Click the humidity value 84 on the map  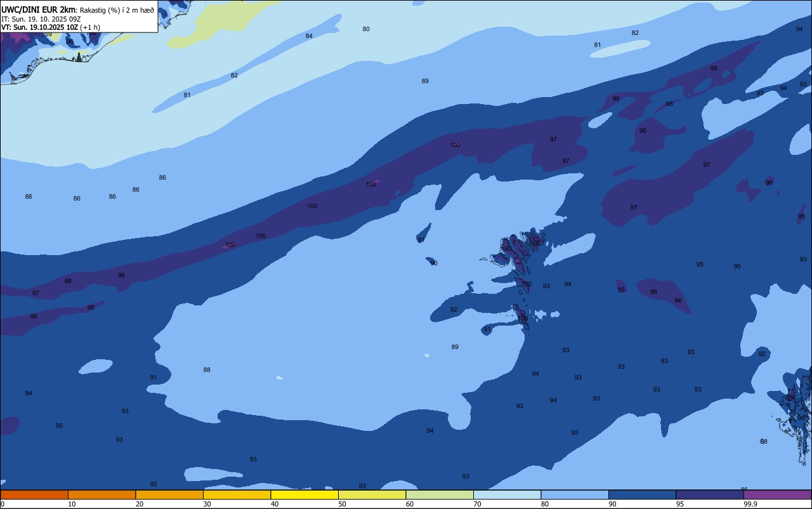[x=309, y=36]
